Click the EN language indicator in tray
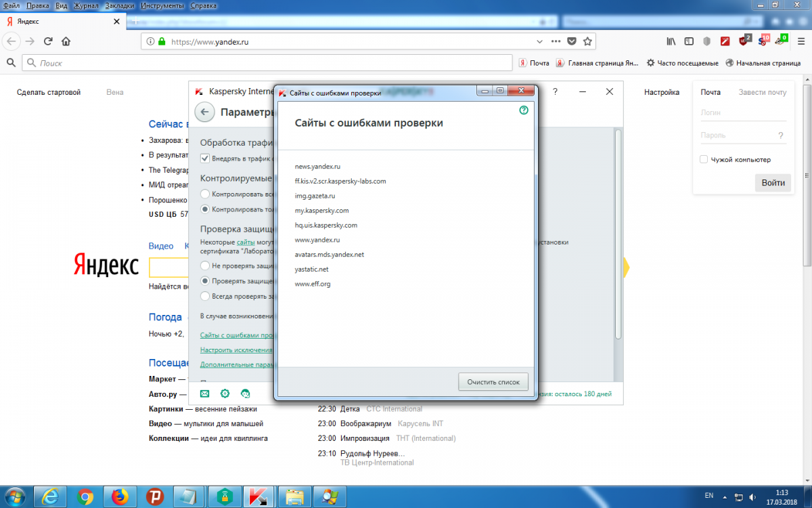 tap(708, 496)
